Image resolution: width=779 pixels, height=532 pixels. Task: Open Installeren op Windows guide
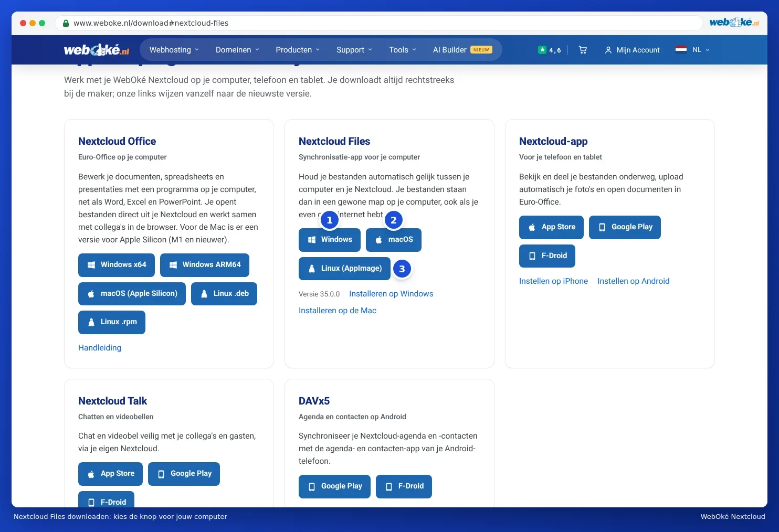pyautogui.click(x=391, y=294)
